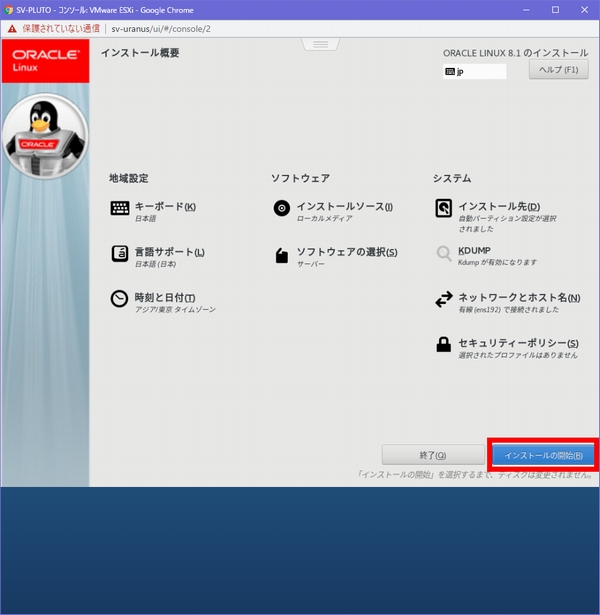
Task: Open 時刻と日付(T) label
Action: pos(165,297)
